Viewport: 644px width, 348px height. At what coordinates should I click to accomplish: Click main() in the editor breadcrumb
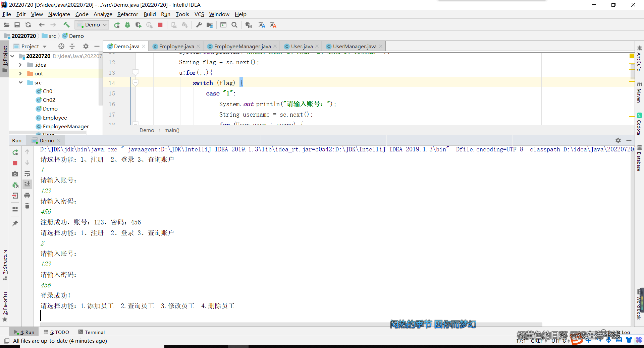click(x=172, y=130)
